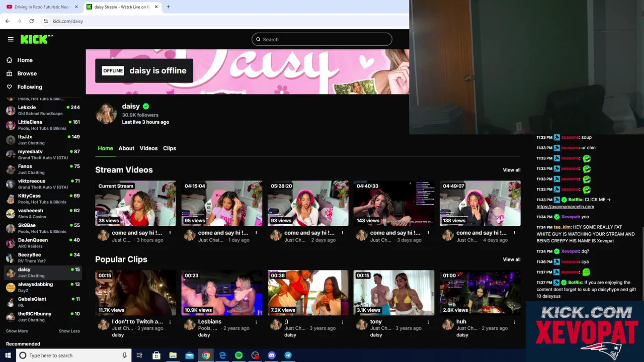The height and width of the screenshot is (362, 644).
Task: Play the Lesbians clip thumbnail
Action: (222, 293)
